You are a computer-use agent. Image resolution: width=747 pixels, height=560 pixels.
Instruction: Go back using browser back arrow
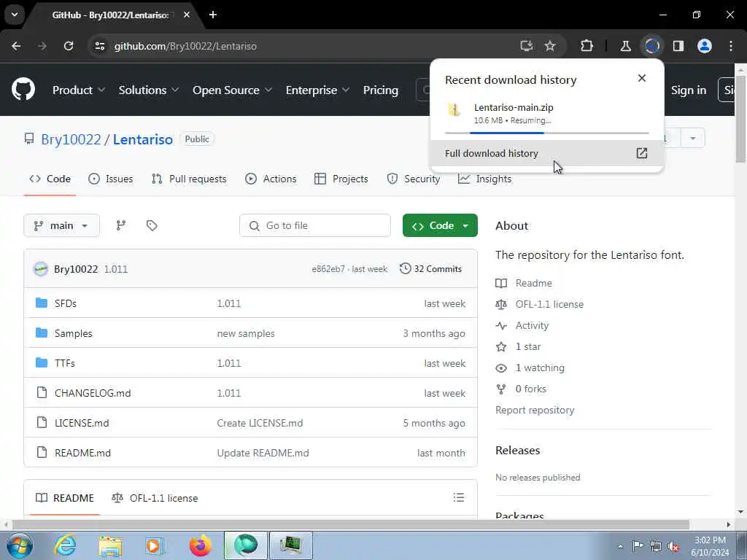coord(16,46)
